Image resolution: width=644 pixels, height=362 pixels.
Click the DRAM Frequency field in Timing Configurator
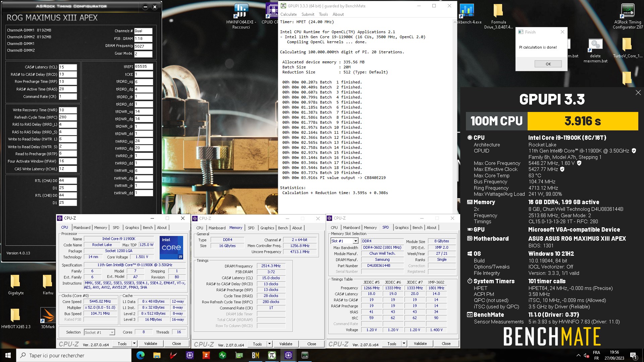click(143, 46)
